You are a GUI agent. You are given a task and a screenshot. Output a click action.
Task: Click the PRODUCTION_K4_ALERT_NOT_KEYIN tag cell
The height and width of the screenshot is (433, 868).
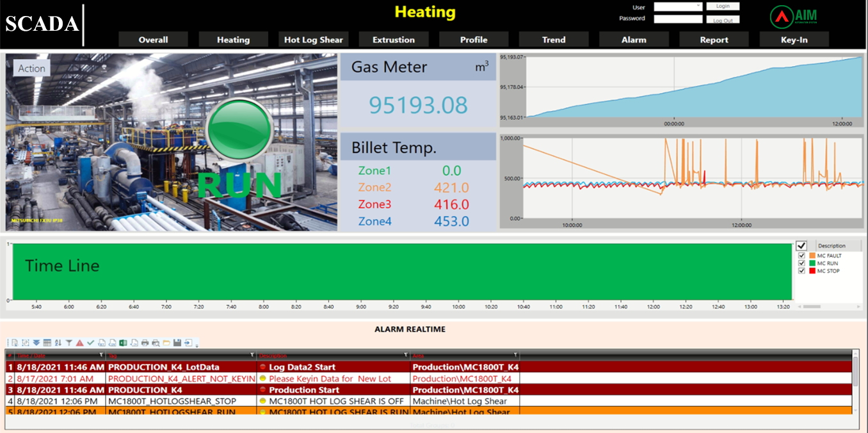pos(182,379)
